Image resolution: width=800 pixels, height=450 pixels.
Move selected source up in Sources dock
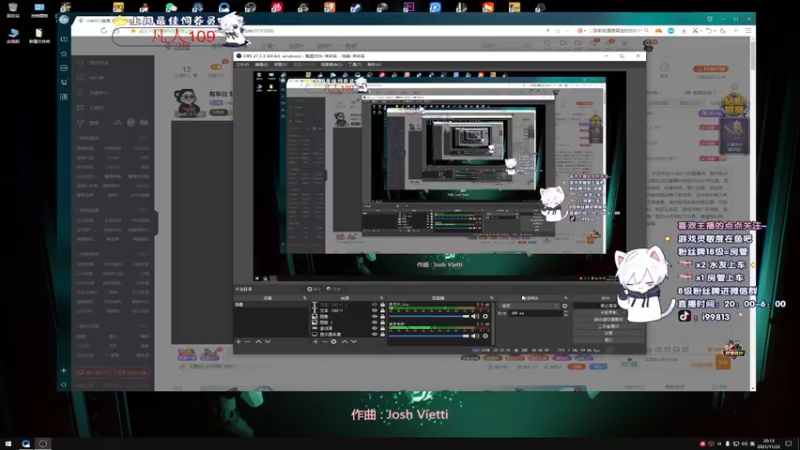[344, 341]
